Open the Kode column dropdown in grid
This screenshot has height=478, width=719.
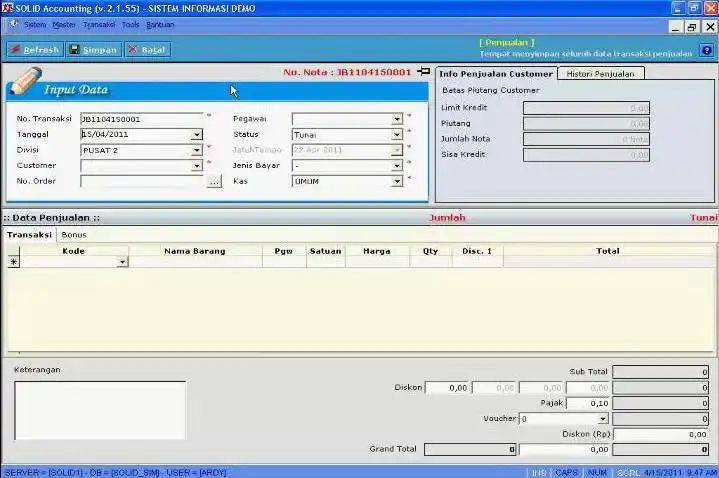click(122, 262)
